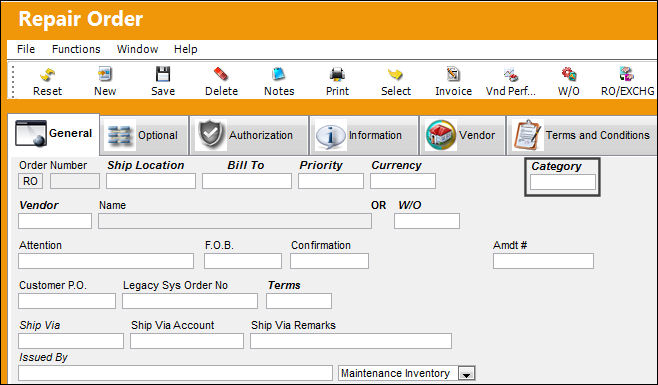Image resolution: width=658 pixels, height=385 pixels.
Task: Switch to the Terms and Conditions tab
Action: (582, 135)
